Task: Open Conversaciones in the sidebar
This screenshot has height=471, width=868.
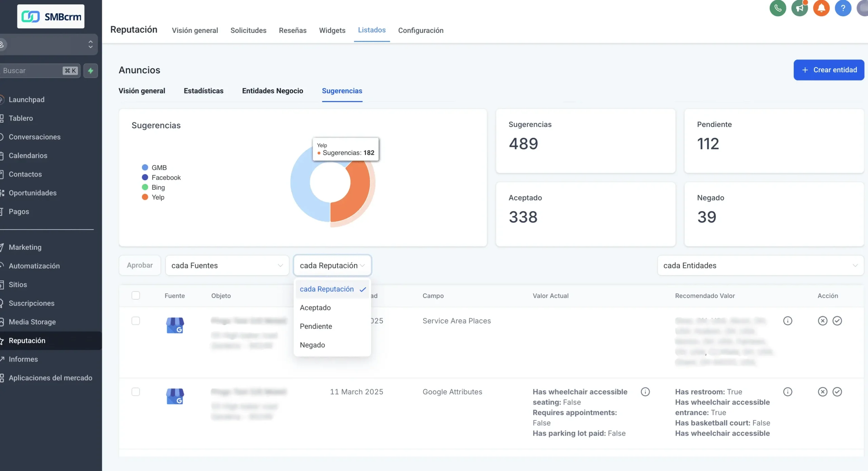Action: (x=35, y=137)
